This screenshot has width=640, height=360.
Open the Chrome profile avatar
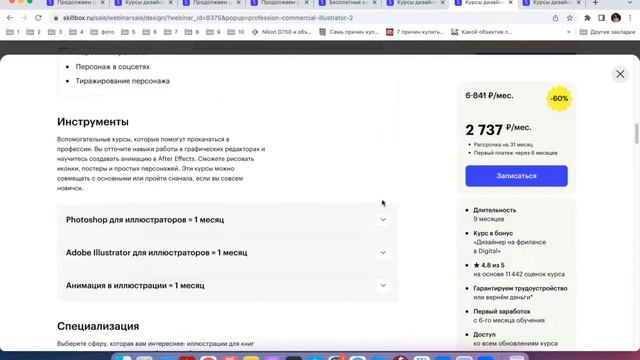(x=616, y=18)
